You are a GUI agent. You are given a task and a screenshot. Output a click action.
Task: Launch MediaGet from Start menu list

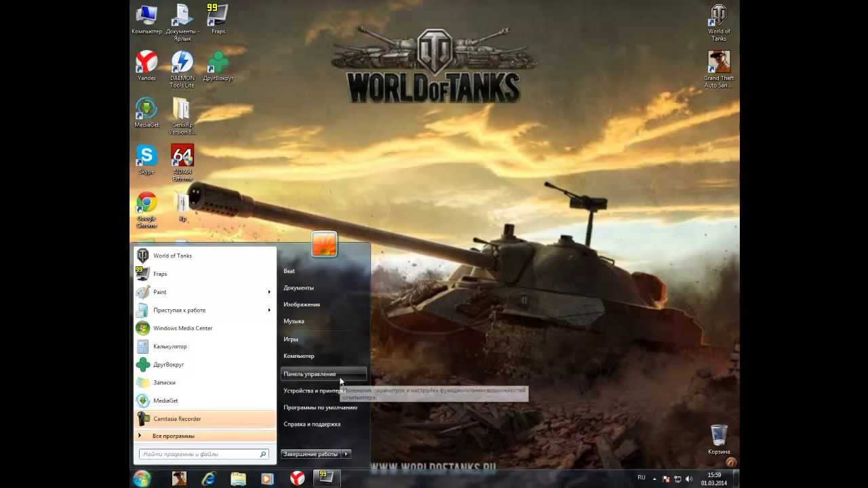pos(205,401)
